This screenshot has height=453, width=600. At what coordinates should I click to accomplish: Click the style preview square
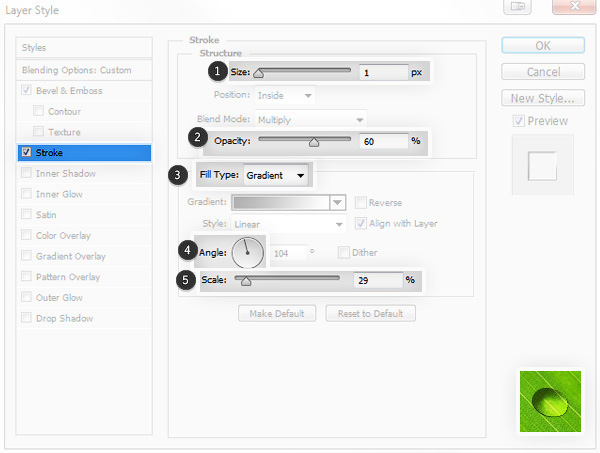(542, 166)
